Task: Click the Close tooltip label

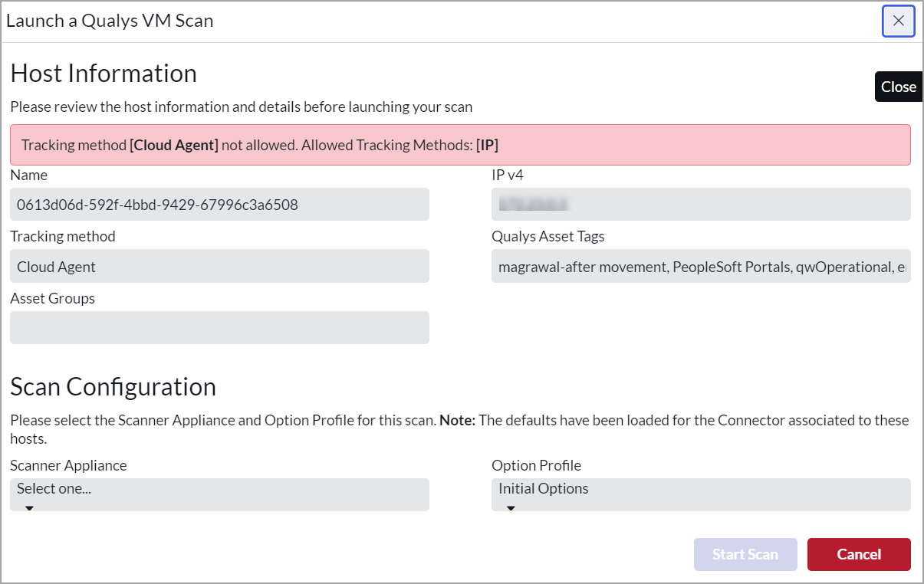Action: 898,87
